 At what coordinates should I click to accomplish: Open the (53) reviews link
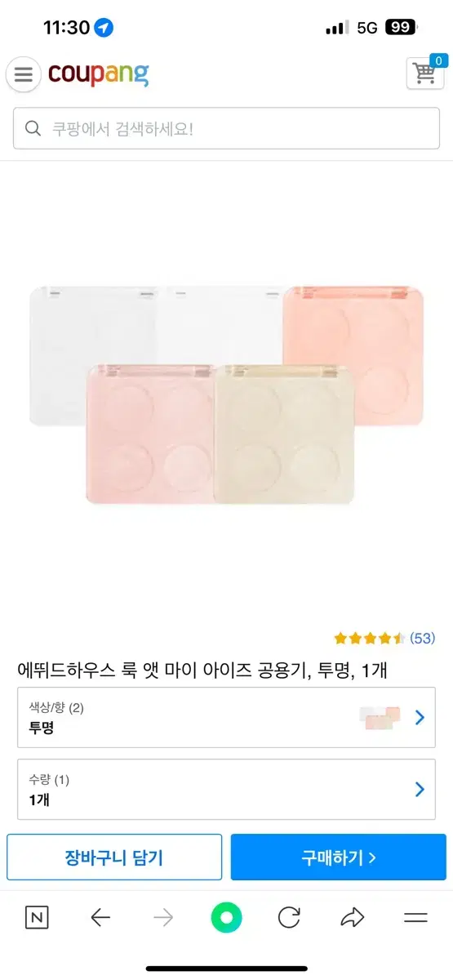click(422, 638)
